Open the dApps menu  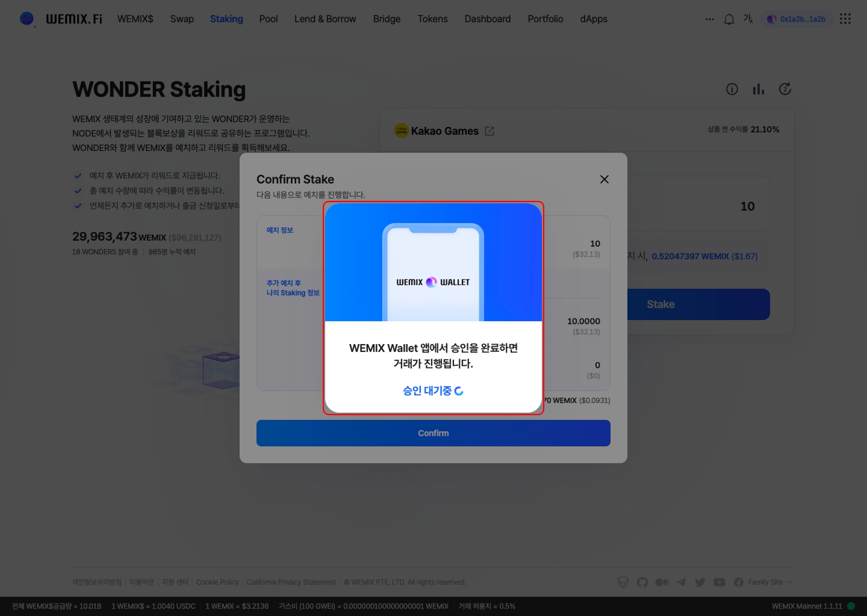tap(593, 19)
